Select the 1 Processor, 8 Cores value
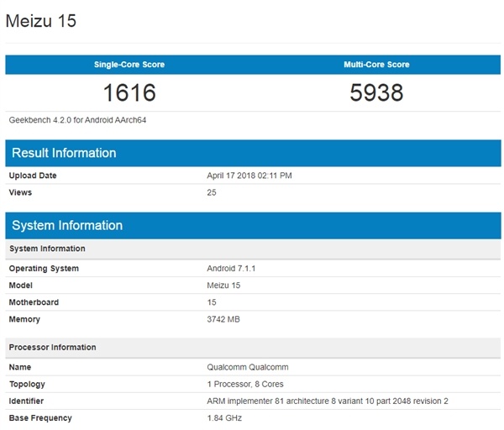Viewport: 504px width, 430px height. click(245, 385)
